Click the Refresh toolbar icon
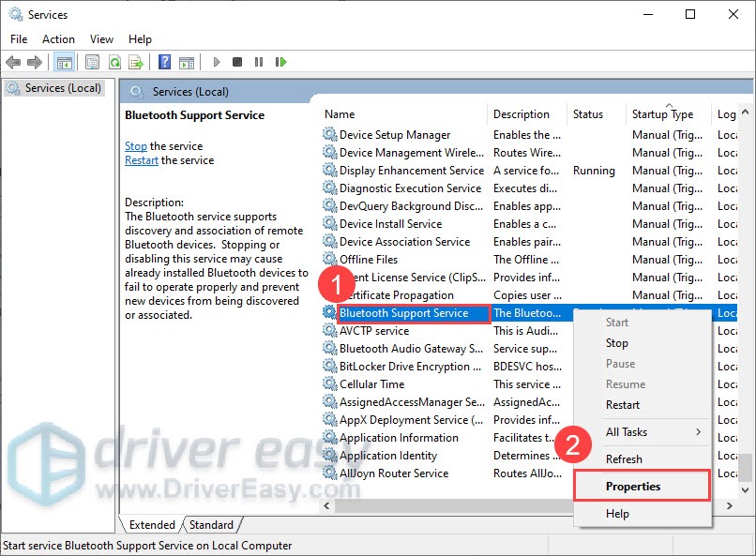756x556 pixels. tap(114, 62)
